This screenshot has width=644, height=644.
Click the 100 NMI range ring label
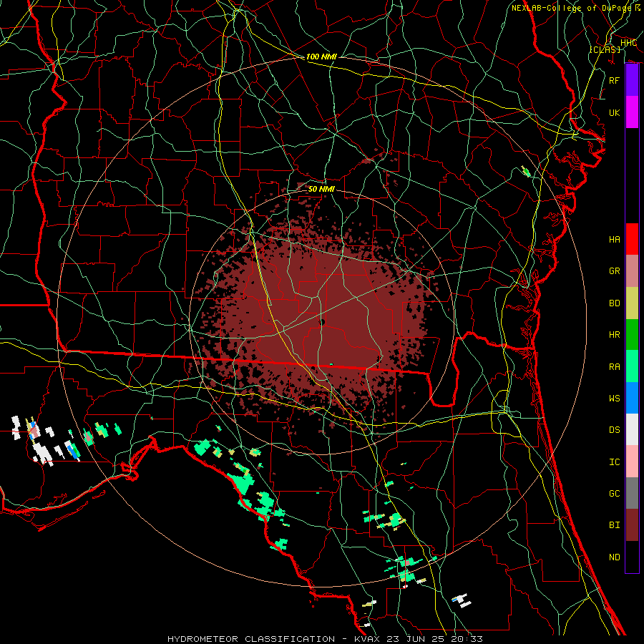[x=321, y=57]
